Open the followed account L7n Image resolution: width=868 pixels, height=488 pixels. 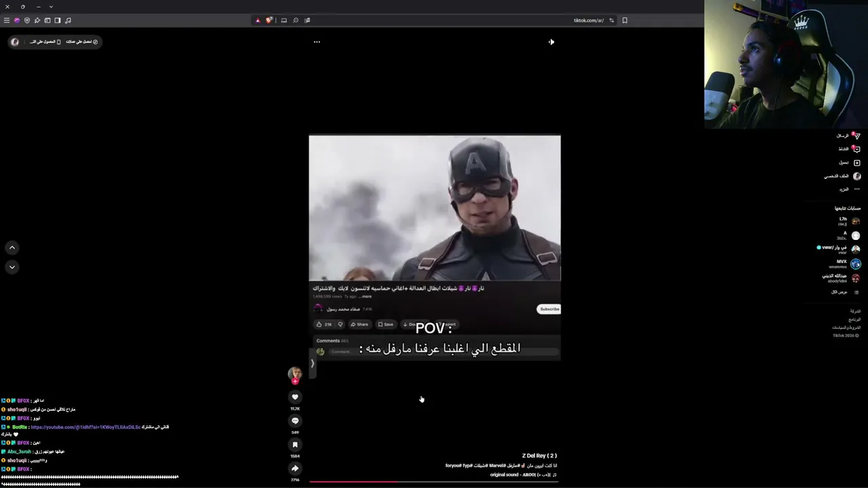[849, 221]
